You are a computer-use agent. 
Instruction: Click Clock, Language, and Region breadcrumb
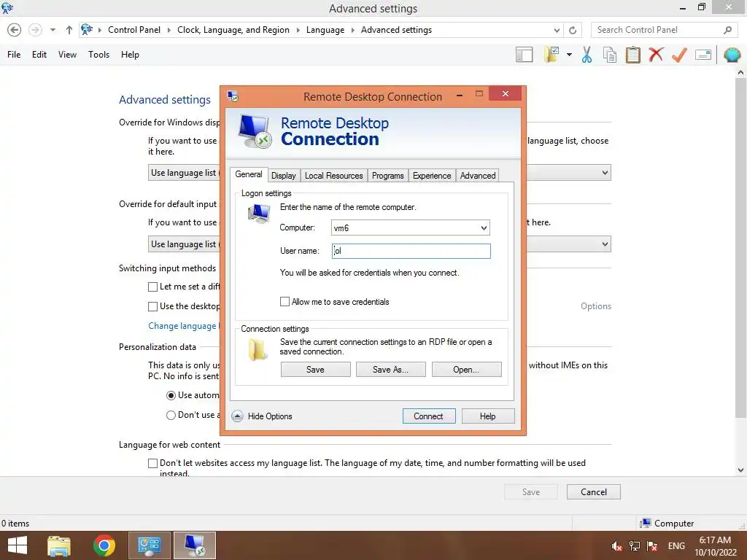click(233, 30)
